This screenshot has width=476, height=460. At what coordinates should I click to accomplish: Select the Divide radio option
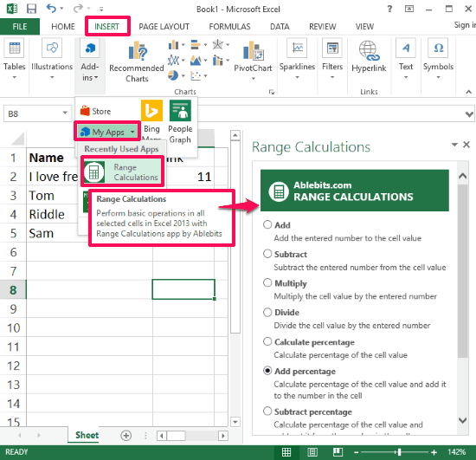267,312
